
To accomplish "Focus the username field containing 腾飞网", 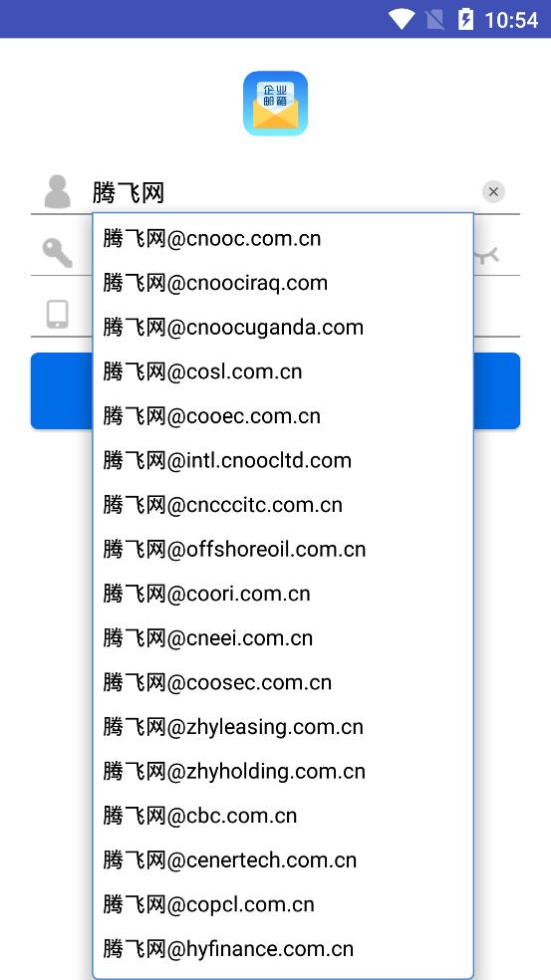I will [285, 192].
